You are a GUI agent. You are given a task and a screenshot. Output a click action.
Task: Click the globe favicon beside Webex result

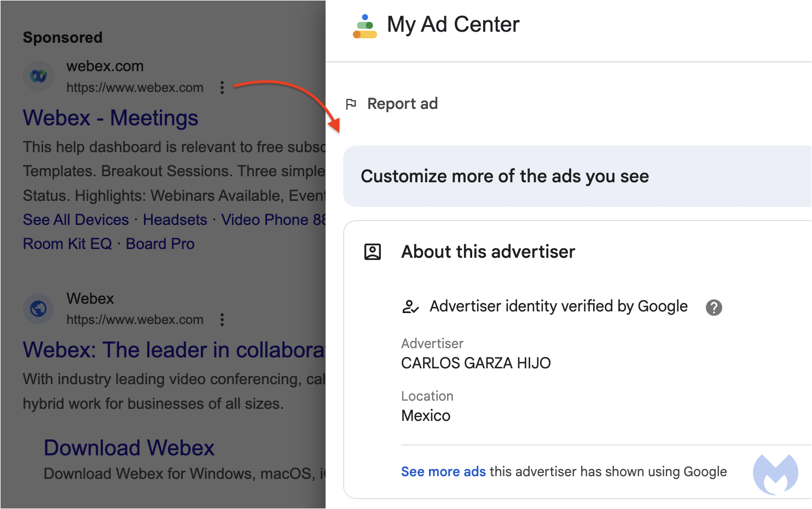pos(38,309)
